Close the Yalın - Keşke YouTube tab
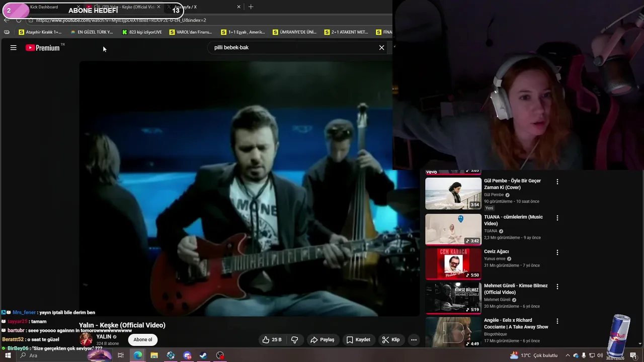The width and height of the screenshot is (644, 362). 158,7
